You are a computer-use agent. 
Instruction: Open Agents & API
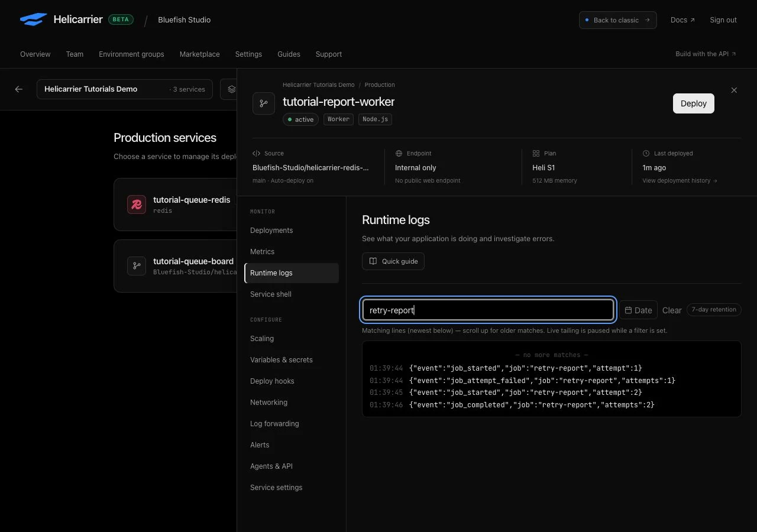pos(292,466)
